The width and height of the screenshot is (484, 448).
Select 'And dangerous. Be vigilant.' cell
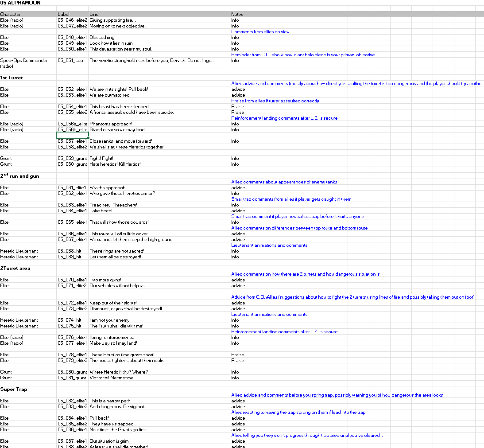click(159, 407)
